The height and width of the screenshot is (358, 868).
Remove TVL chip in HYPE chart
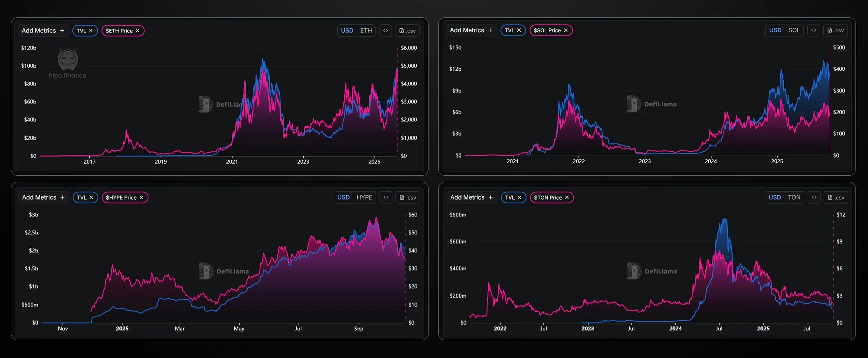pyautogui.click(x=91, y=197)
